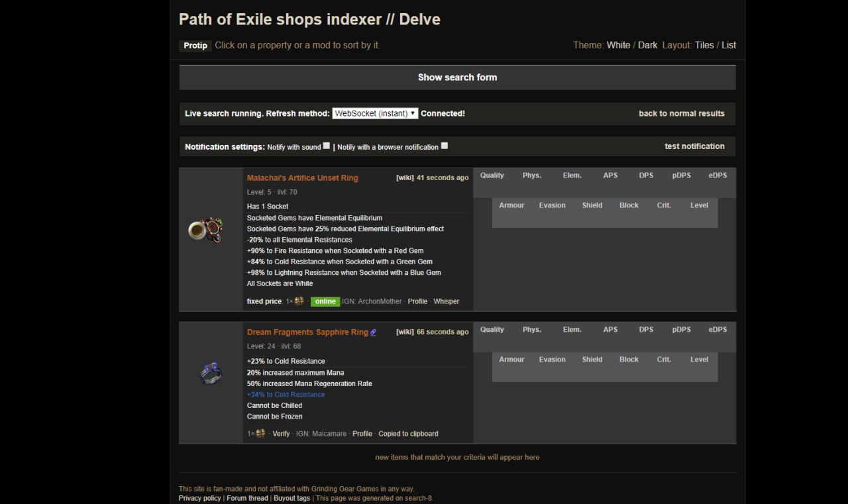Expand the Show search form bar
This screenshot has height=504, width=848.
(457, 77)
